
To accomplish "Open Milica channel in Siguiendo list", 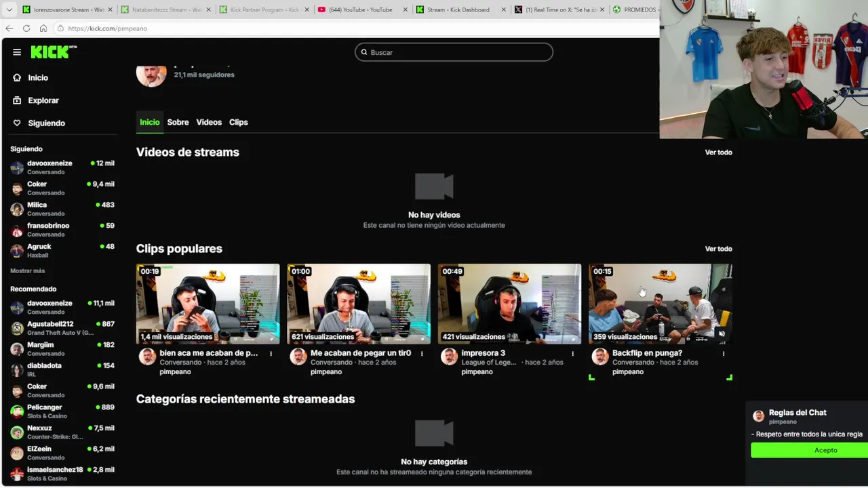I will coord(62,209).
